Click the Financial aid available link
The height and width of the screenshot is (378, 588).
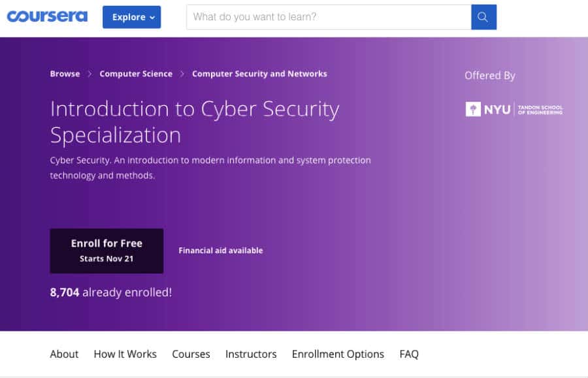(x=220, y=251)
